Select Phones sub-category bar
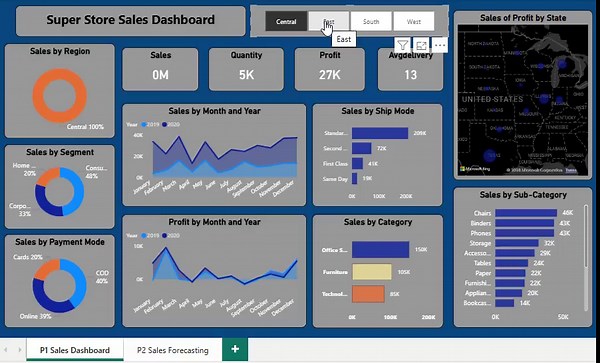 click(x=525, y=233)
